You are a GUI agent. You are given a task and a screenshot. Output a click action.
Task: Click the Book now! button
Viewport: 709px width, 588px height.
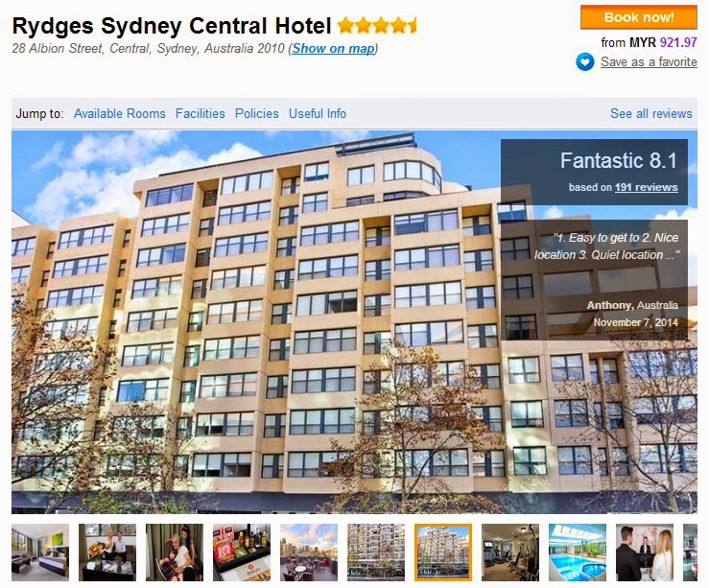[638, 17]
